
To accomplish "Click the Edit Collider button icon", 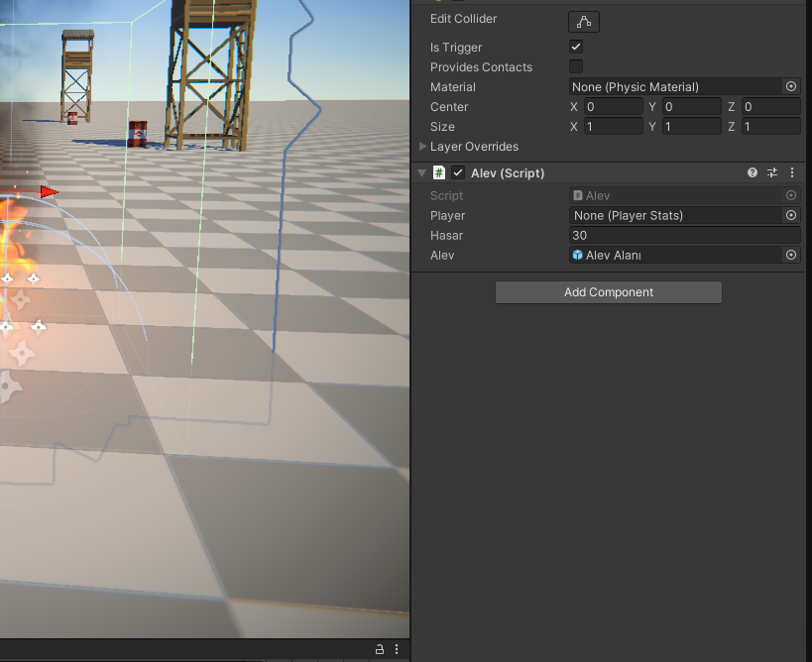I will [x=583, y=21].
